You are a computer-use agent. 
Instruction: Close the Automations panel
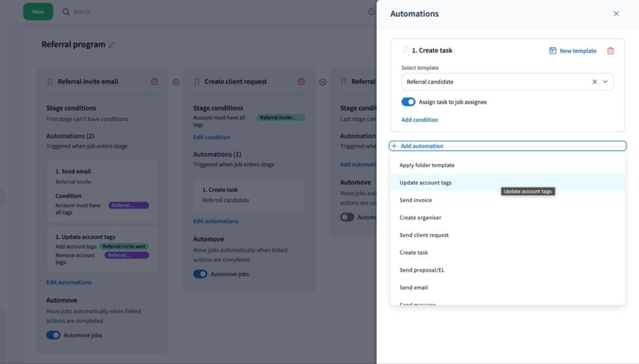(x=616, y=14)
